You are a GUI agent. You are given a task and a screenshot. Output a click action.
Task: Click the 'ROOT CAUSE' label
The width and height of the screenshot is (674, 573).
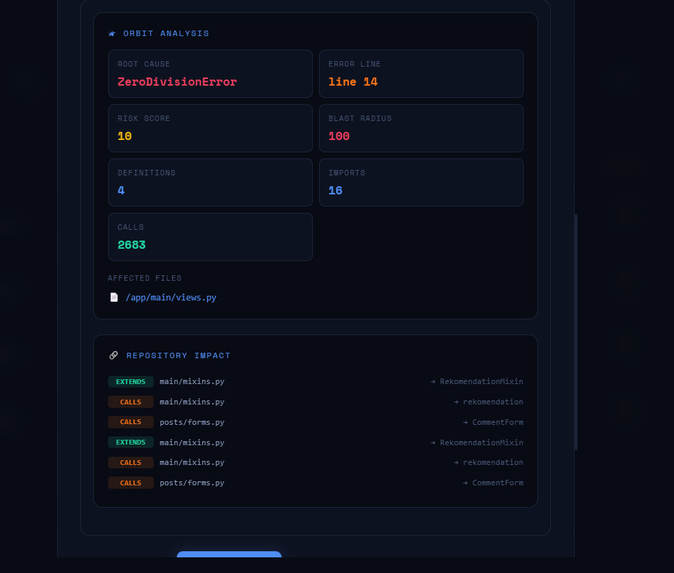click(144, 64)
